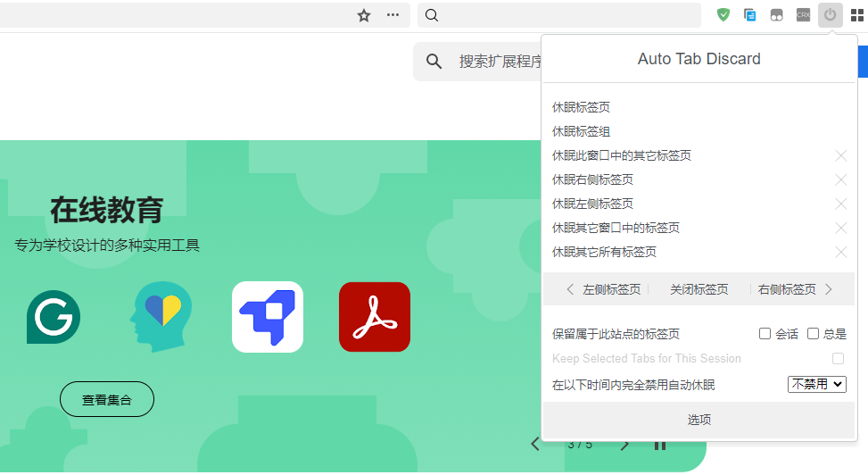Click 关闭标签页 button
Viewport: 868px width, 475px height.
699,289
